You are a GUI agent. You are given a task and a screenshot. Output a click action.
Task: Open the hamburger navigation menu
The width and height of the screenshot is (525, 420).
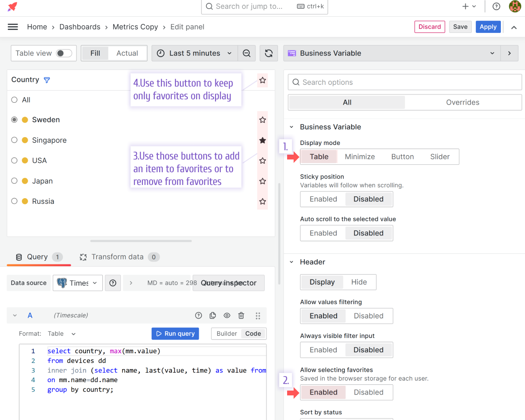pos(13,27)
